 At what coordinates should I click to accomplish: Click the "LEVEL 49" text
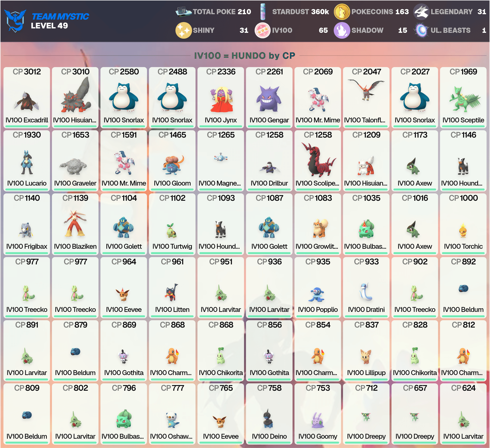[49, 26]
